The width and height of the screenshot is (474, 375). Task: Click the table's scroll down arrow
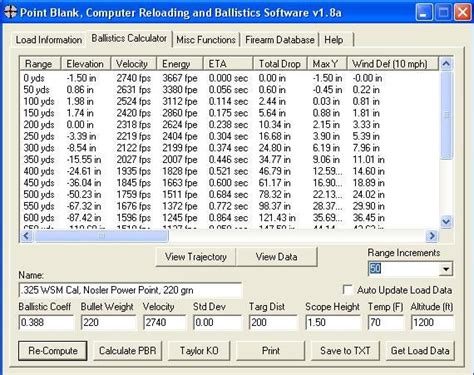pos(446,221)
